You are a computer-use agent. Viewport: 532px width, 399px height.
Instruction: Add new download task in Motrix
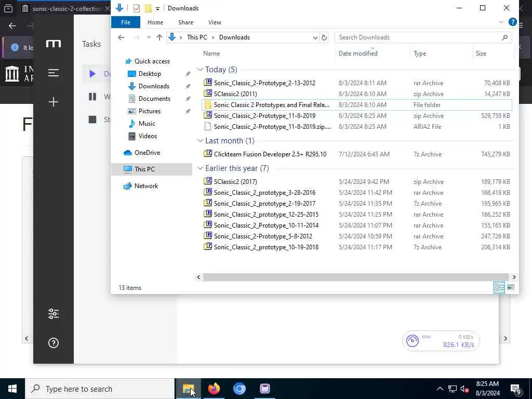[x=54, y=102]
